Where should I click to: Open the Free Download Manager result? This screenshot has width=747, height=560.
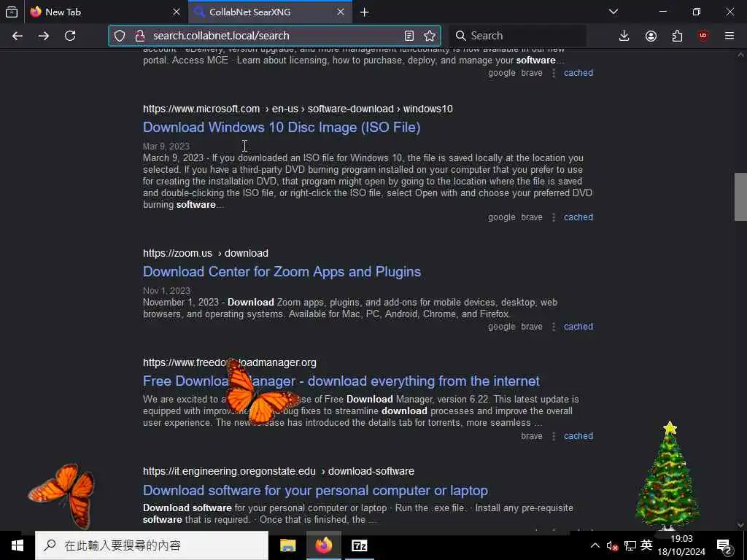(x=341, y=381)
